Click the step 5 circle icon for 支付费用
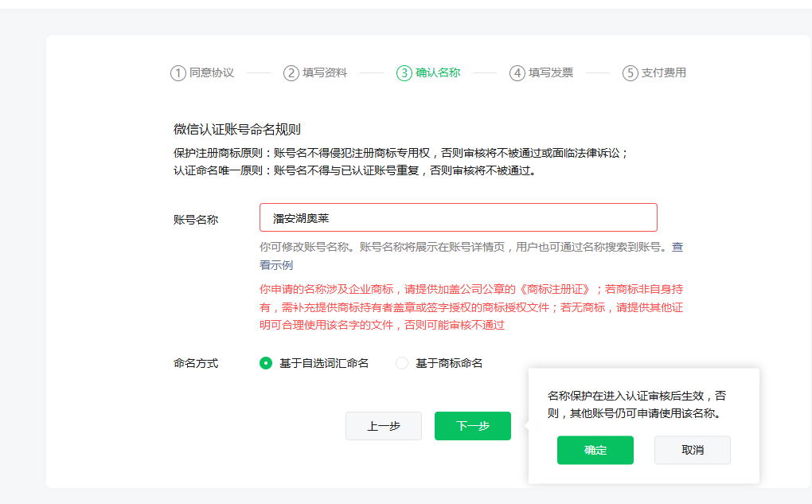Screen dimensions: 812x504 630,73
